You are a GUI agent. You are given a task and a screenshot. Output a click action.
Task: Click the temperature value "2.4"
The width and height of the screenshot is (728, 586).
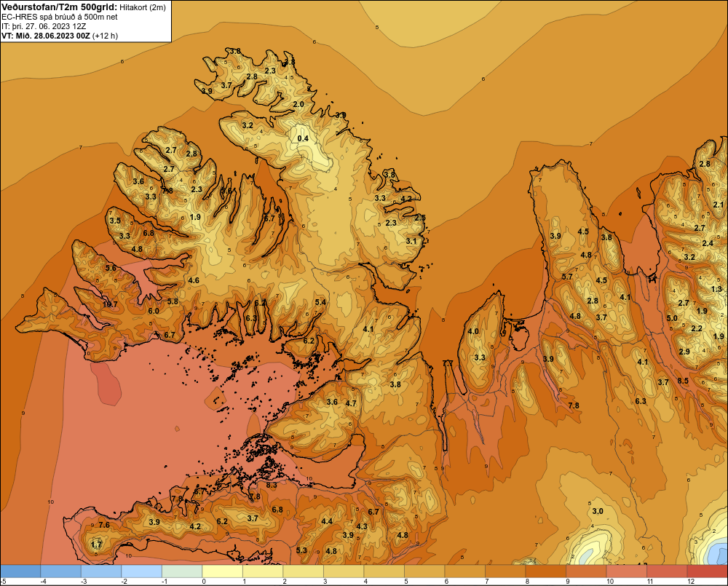click(708, 244)
